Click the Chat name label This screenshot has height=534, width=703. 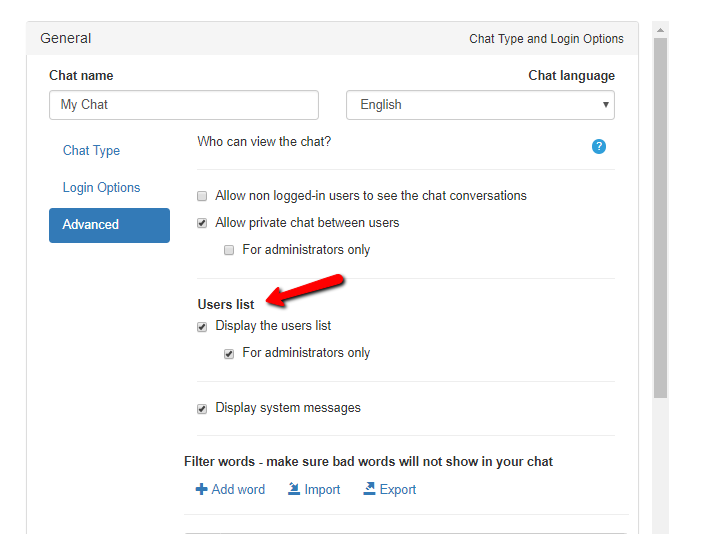coord(81,75)
